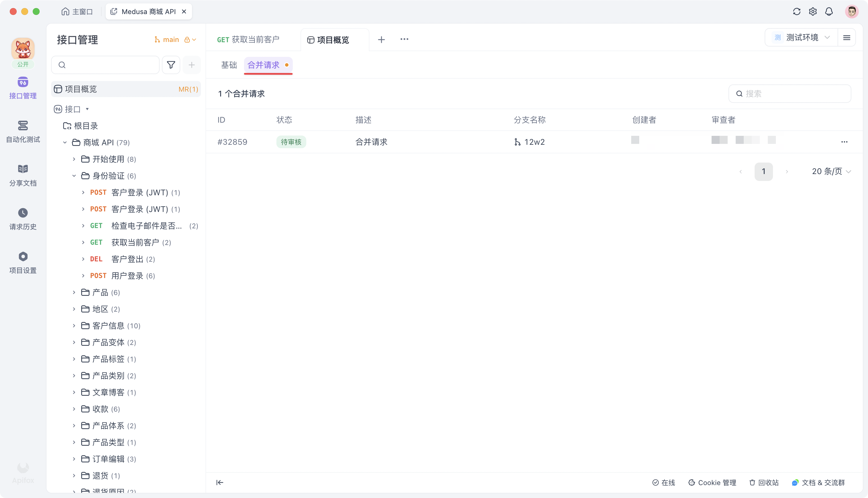This screenshot has height=498, width=868.
Task: Open the notification bell
Action: click(x=829, y=11)
